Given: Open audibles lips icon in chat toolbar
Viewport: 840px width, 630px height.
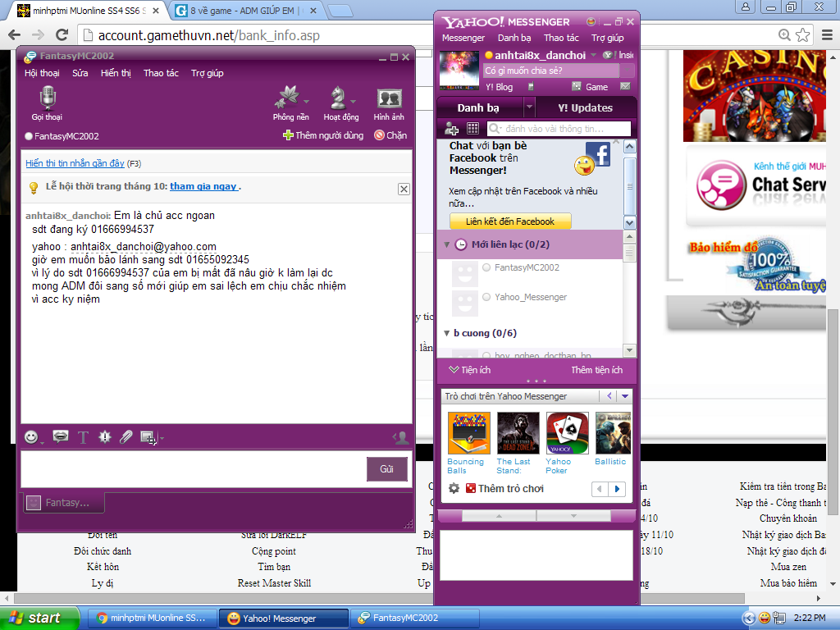Looking at the screenshot, I should click(x=61, y=436).
